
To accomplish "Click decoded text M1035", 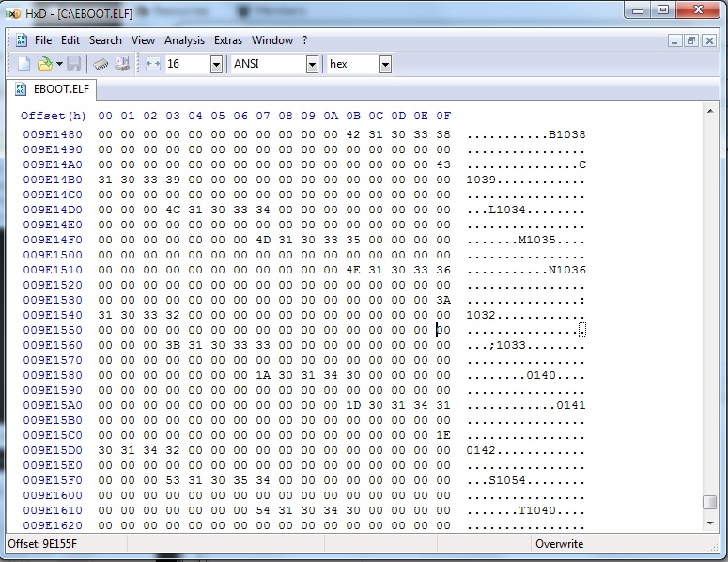I will 537,241.
